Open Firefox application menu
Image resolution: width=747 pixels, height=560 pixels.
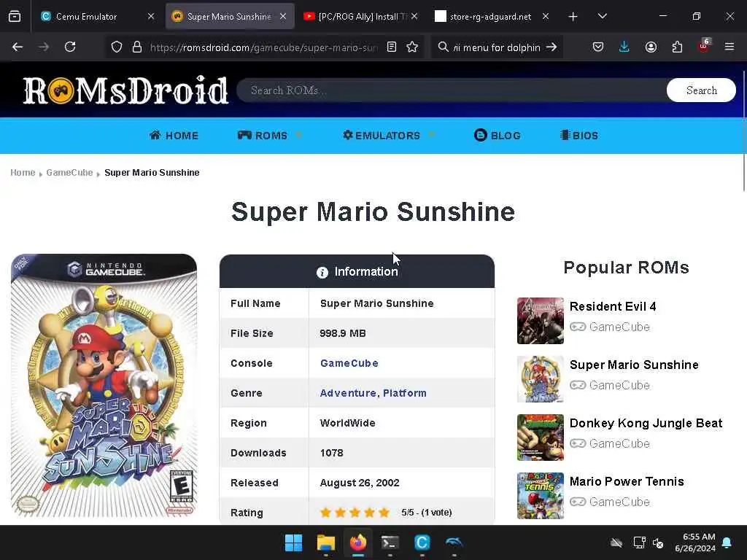[x=729, y=47]
